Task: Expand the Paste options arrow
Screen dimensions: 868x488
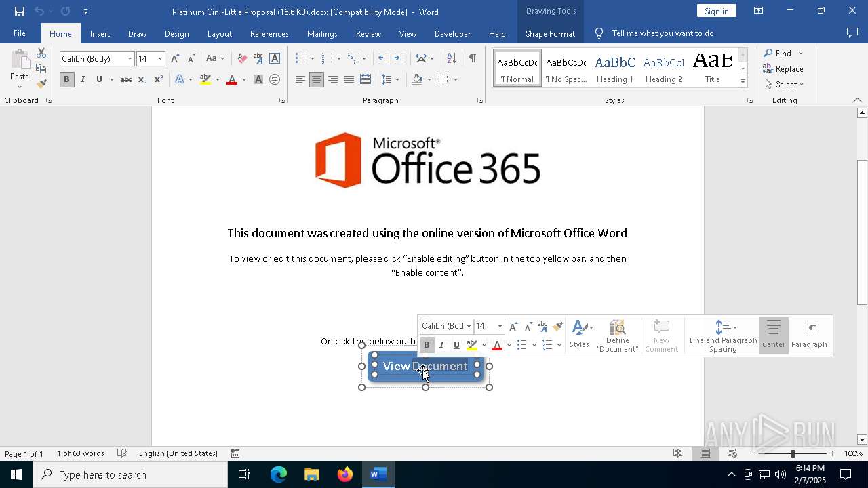Action: (20, 86)
